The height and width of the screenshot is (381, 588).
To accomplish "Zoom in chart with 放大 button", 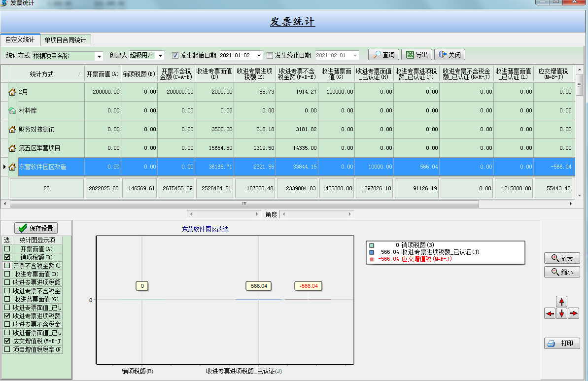I will (562, 258).
